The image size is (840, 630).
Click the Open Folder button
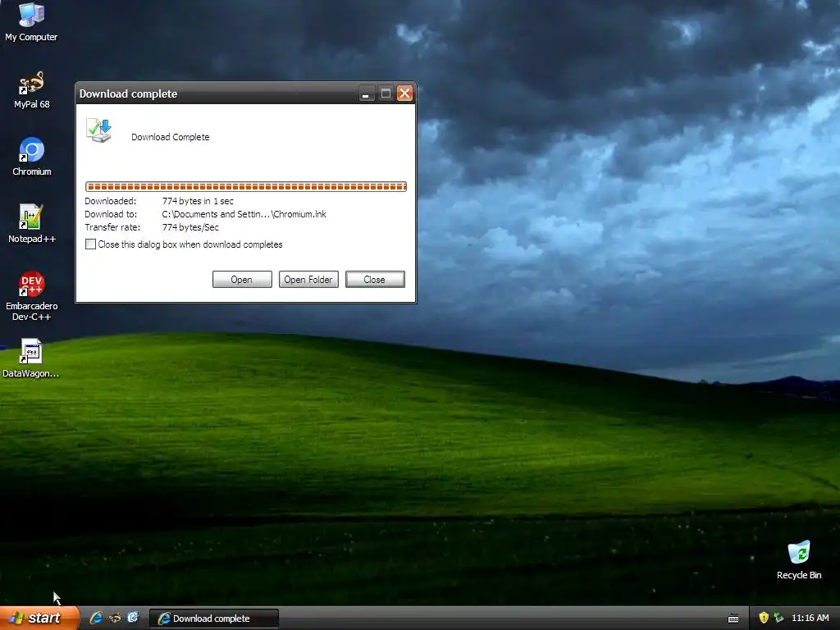pyautogui.click(x=308, y=279)
